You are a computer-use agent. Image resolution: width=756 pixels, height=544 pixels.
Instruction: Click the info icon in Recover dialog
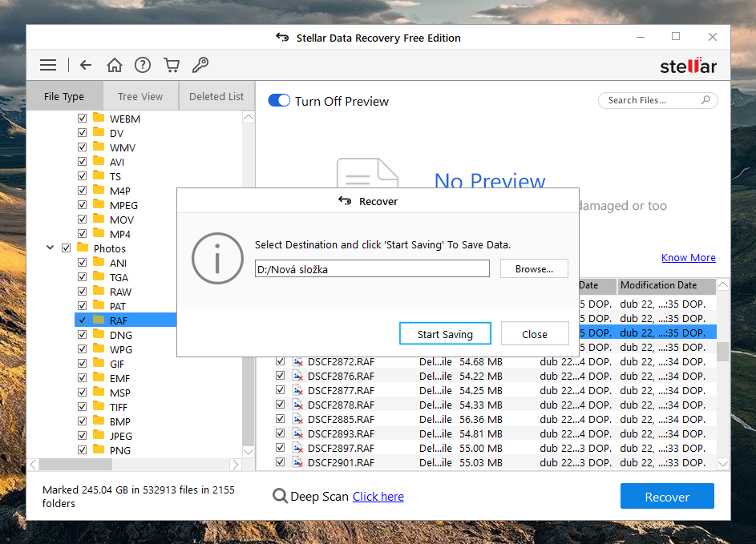tap(217, 258)
